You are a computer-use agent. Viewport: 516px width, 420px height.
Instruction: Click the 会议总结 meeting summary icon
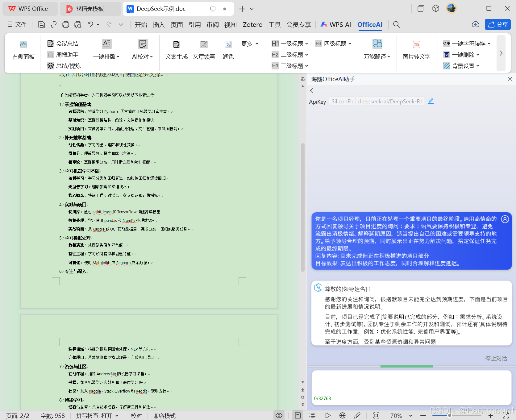50,44
